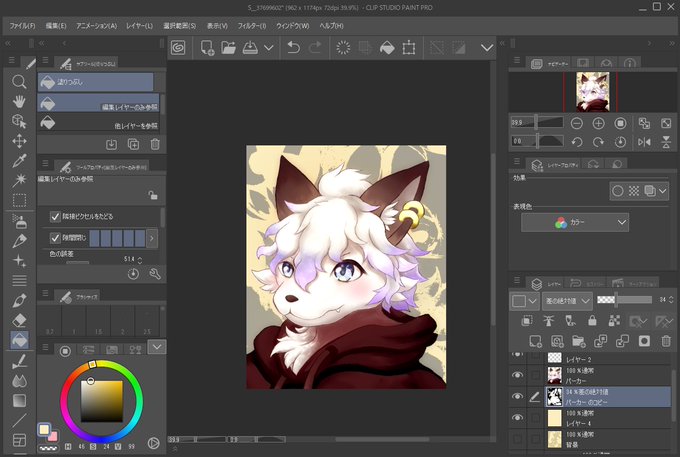Open the ファイル(F) menu
Viewport: 680px width, 457px height.
click(x=22, y=26)
